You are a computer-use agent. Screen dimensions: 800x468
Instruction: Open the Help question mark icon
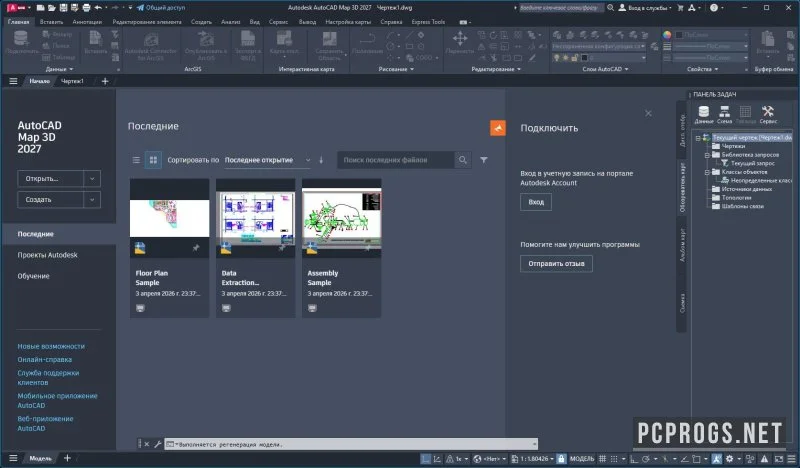point(714,8)
